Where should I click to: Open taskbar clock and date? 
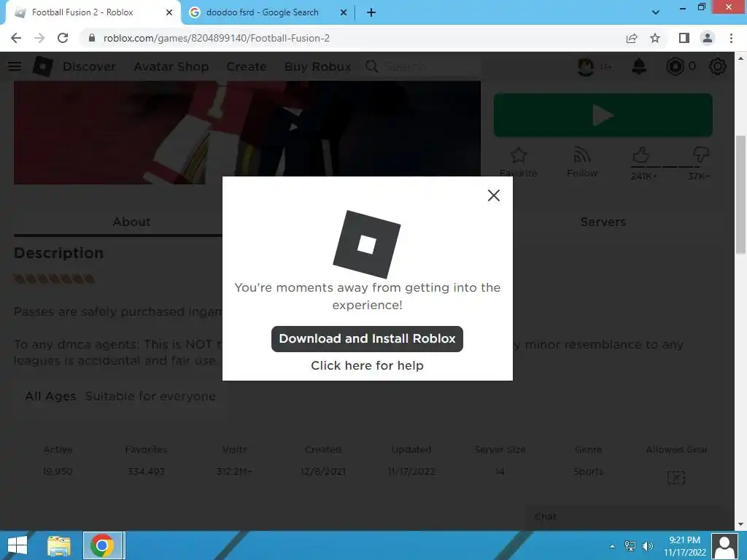684,546
